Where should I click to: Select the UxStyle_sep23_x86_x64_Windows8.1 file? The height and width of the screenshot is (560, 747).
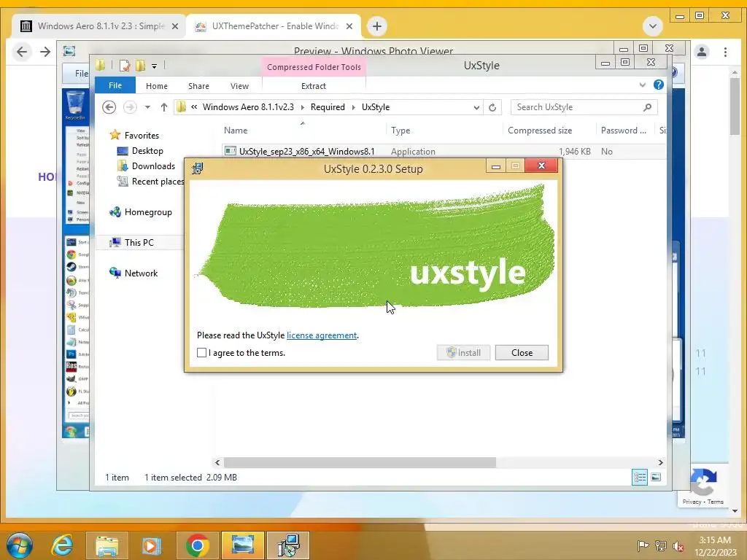pyautogui.click(x=306, y=152)
